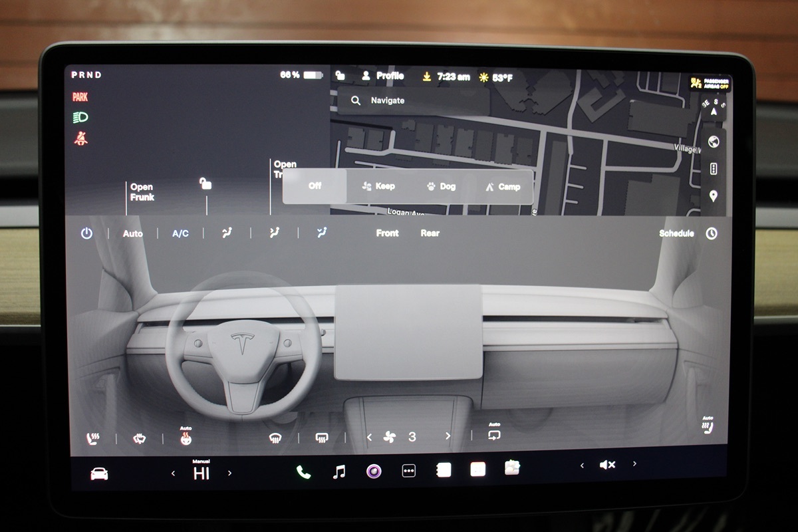Toggle climate power button
798x532 pixels.
(x=86, y=233)
